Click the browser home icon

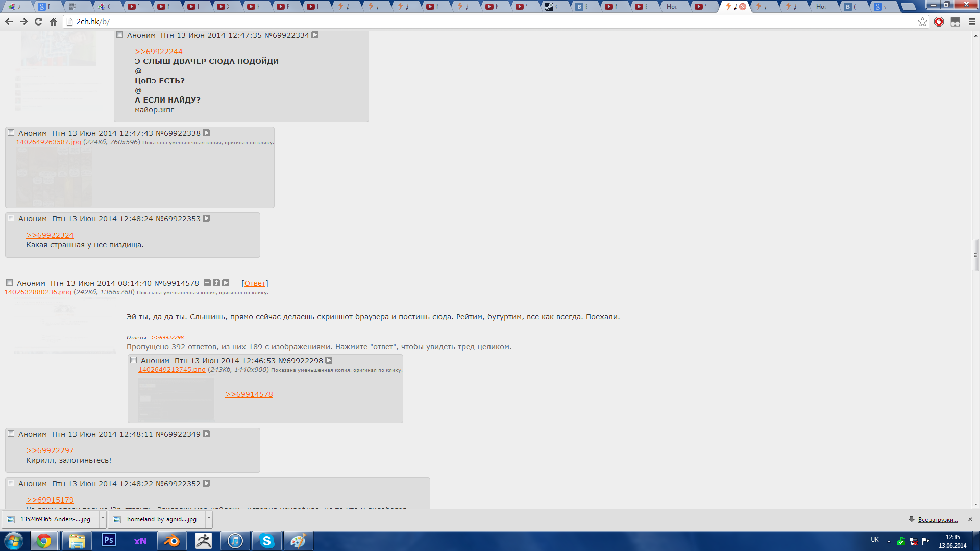click(53, 21)
